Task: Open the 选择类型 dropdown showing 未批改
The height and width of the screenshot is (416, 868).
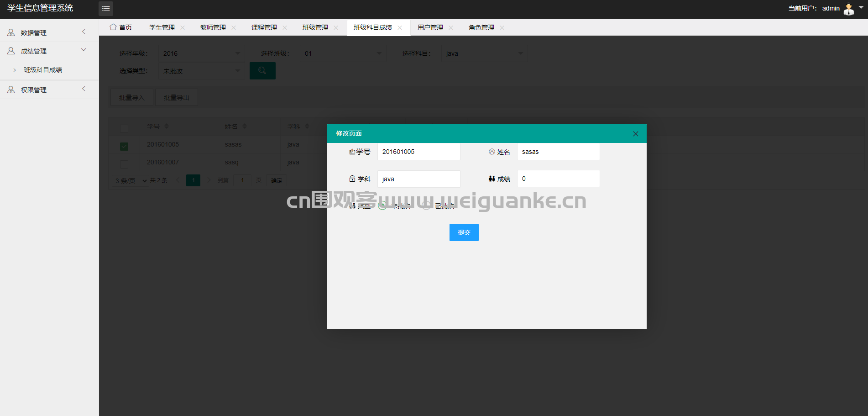Action: pyautogui.click(x=202, y=71)
